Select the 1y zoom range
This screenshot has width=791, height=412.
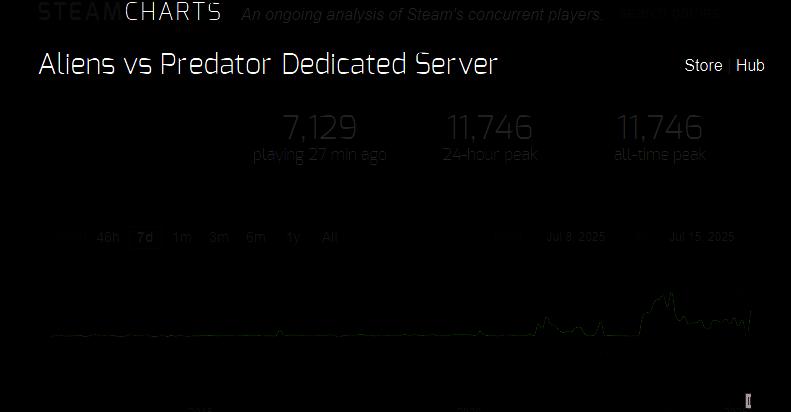tap(293, 237)
